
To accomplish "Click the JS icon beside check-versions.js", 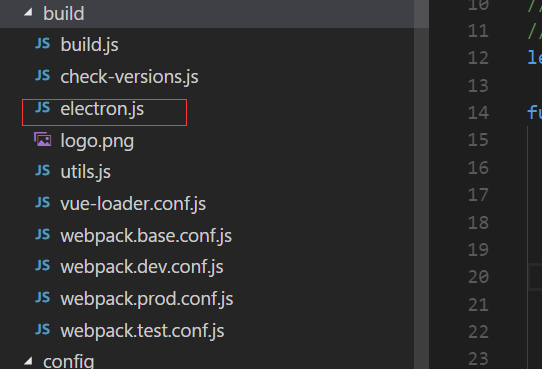I will (43, 76).
